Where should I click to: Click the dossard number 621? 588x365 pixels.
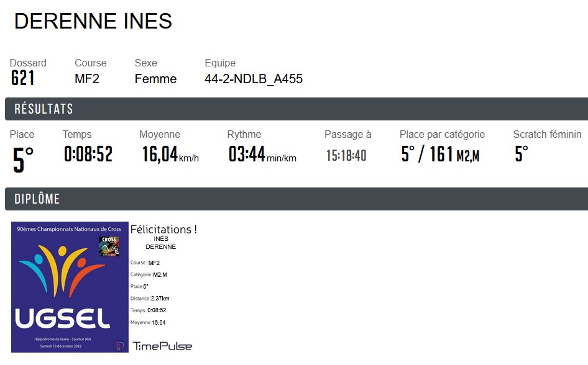[x=23, y=79]
